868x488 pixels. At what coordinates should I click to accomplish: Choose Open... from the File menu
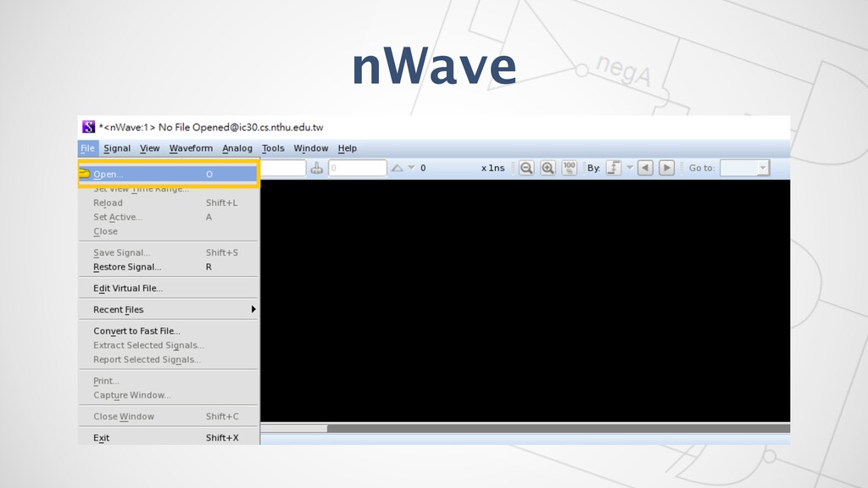(169, 174)
